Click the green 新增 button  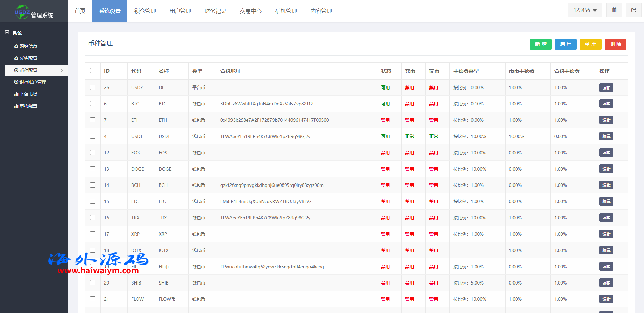click(x=541, y=44)
